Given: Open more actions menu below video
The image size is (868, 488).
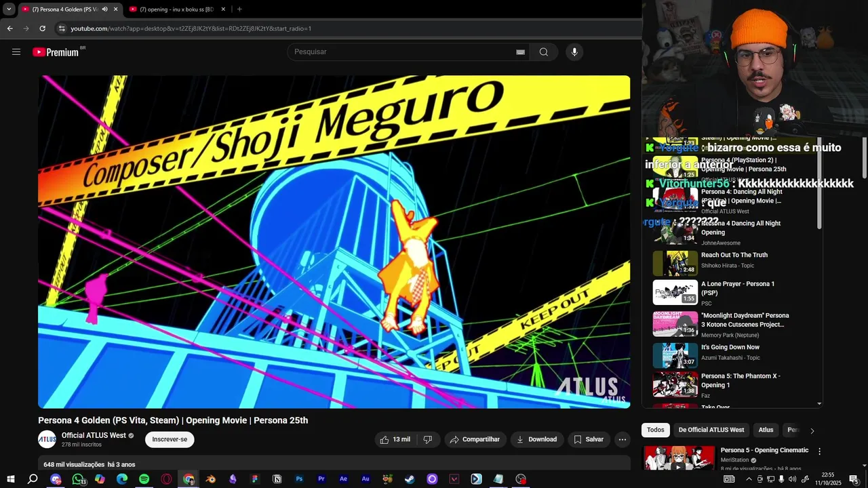Looking at the screenshot, I should click(623, 439).
